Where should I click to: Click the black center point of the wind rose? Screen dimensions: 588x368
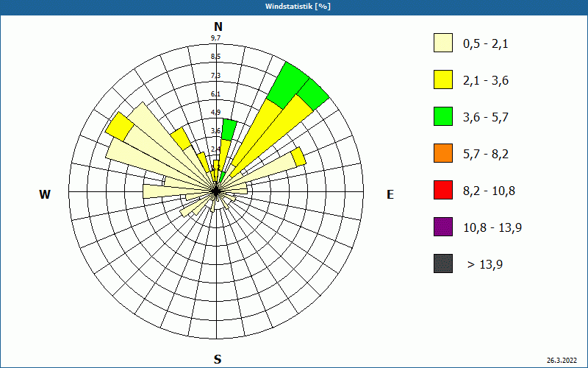(216, 191)
